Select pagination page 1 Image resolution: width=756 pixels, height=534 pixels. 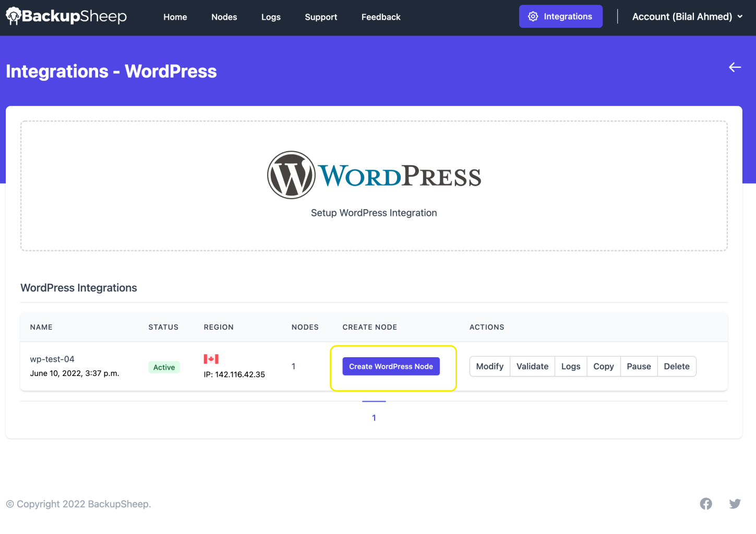click(374, 418)
